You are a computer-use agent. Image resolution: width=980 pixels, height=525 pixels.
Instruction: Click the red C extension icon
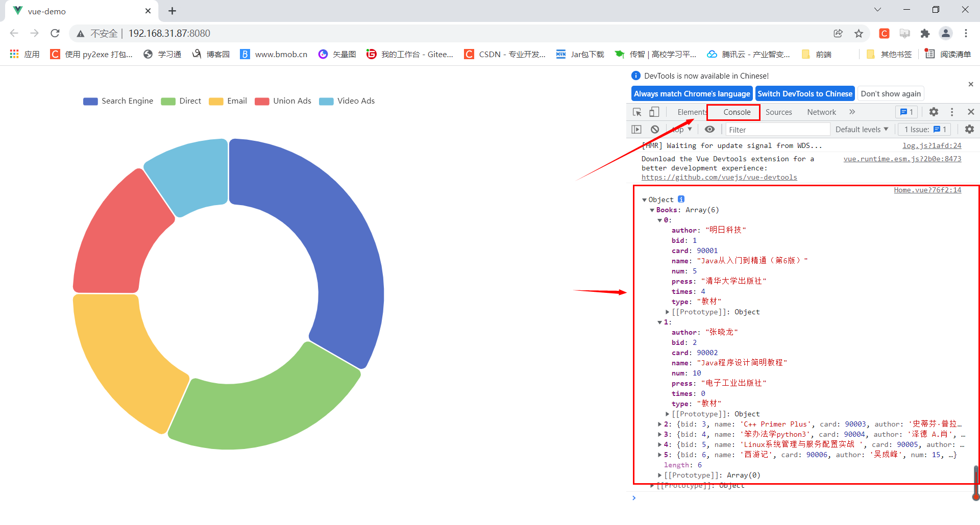pyautogui.click(x=885, y=33)
